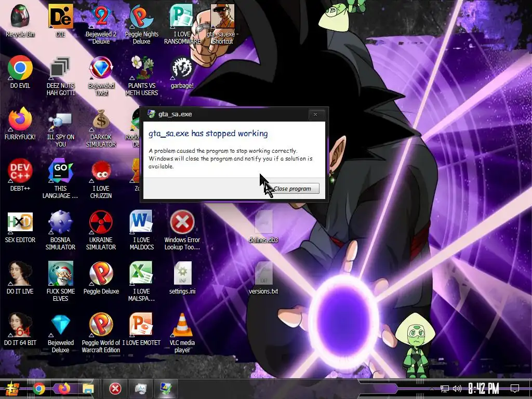
Task: Select the DO IT LIVE portrait icon
Action: pyautogui.click(x=20, y=273)
